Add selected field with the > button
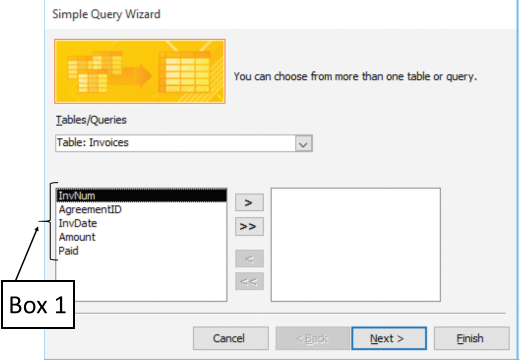This screenshot has height=360, width=529. pyautogui.click(x=249, y=202)
